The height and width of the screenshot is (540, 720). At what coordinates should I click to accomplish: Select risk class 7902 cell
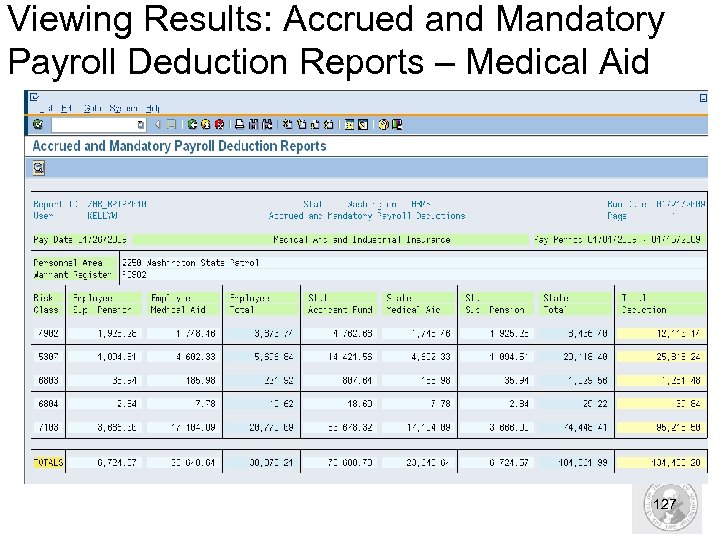[x=48, y=333]
